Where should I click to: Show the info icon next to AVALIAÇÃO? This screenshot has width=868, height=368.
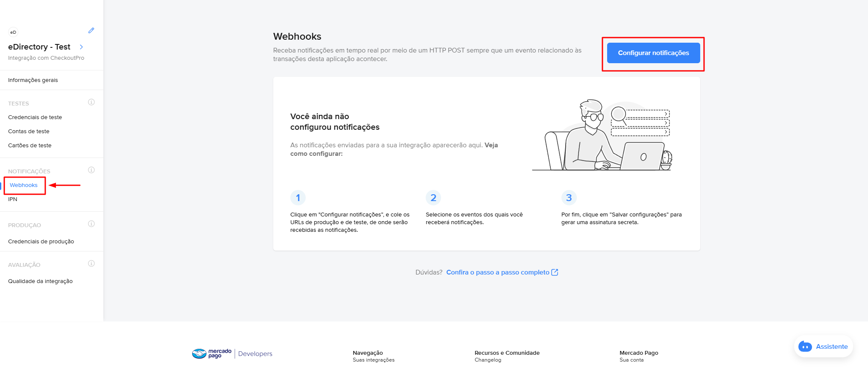(91, 263)
